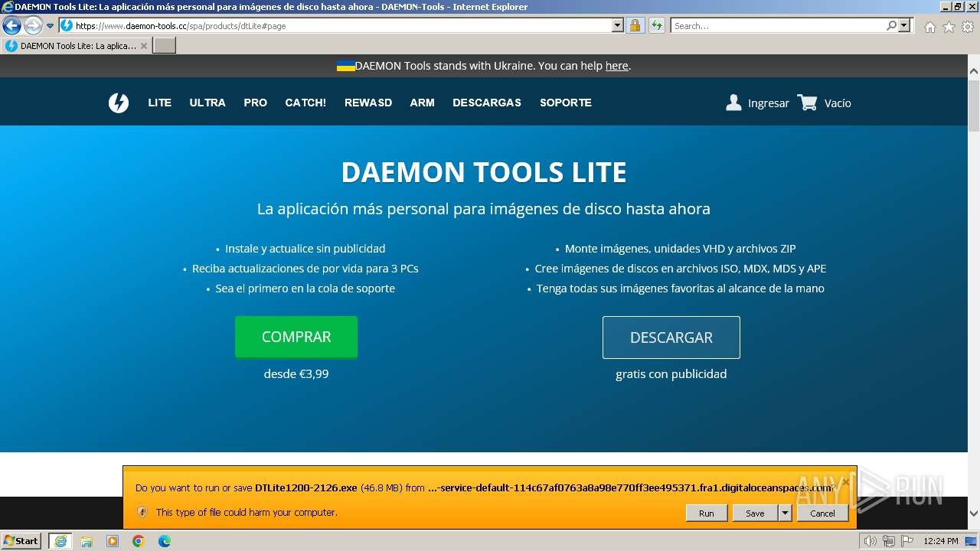Viewport: 980px width, 551px height.
Task: Open the ULTRA menu item
Action: coord(207,103)
